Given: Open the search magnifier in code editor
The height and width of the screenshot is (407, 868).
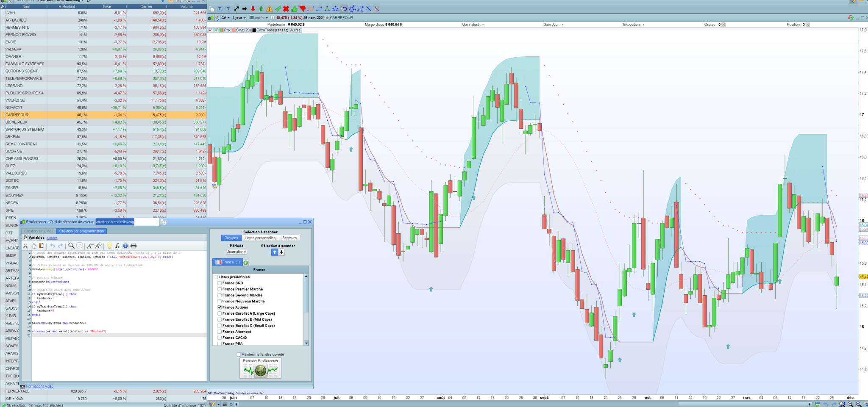Looking at the screenshot, I should 71,246.
